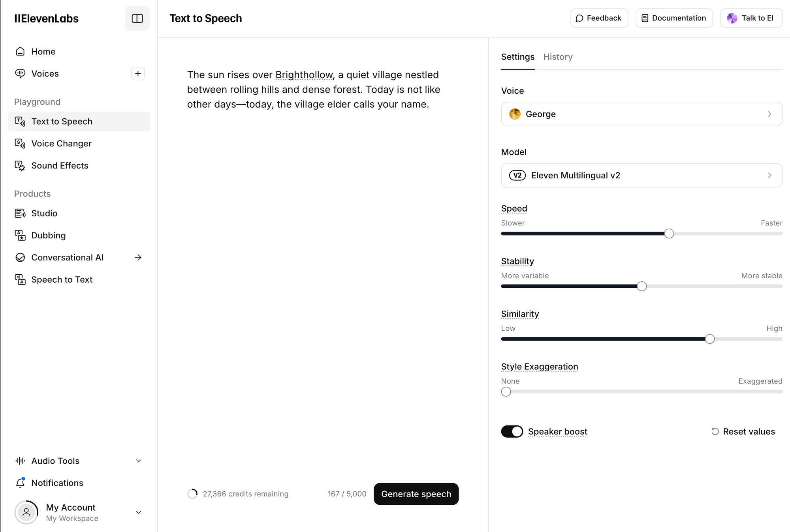Open Speech to Text product
Viewport: 790px width, 532px height.
coord(79,279)
